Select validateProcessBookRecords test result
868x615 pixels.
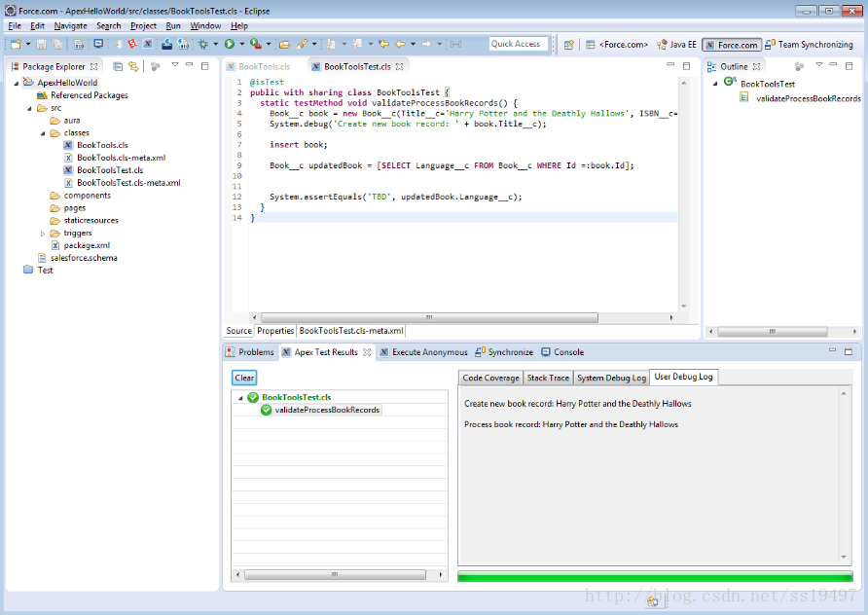click(x=327, y=411)
